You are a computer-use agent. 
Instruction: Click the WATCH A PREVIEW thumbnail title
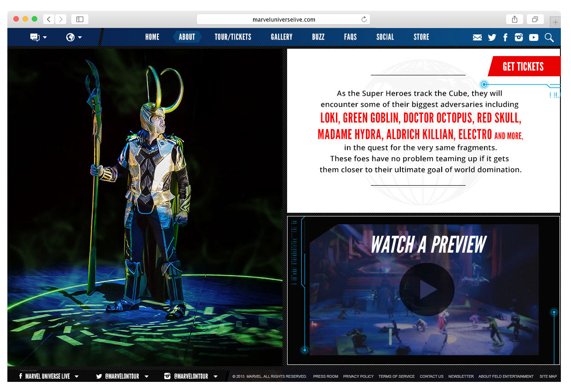coord(428,244)
